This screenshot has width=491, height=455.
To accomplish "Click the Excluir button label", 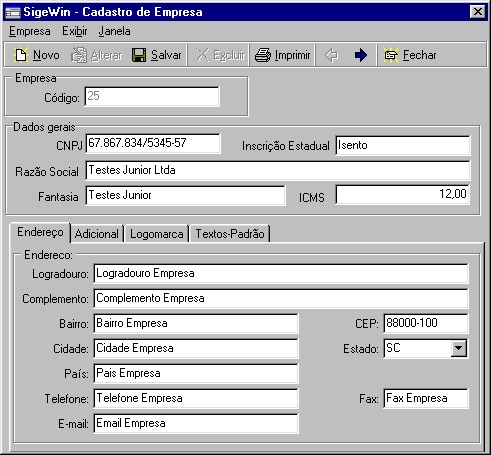I will 229,55.
